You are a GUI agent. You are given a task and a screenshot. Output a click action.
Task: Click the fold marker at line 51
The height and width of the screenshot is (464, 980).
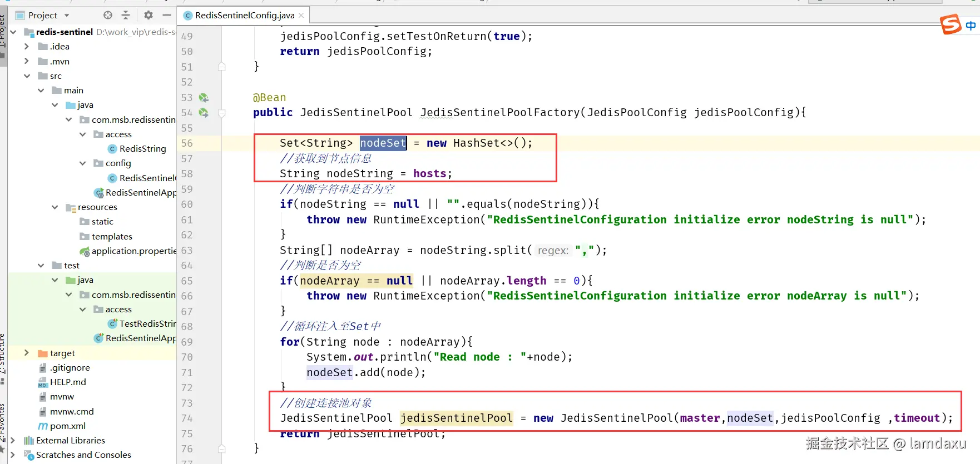222,67
